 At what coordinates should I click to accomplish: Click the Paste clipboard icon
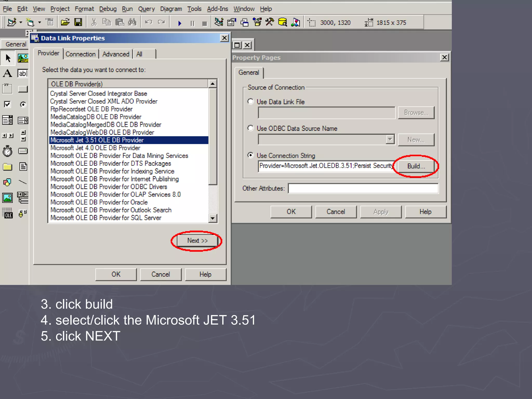[x=119, y=22]
